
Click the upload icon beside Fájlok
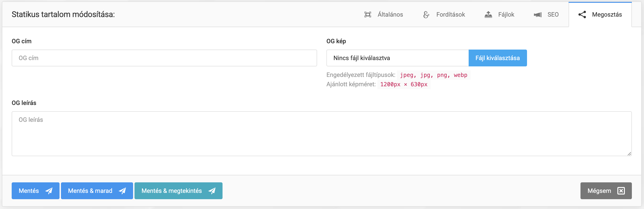pos(488,14)
